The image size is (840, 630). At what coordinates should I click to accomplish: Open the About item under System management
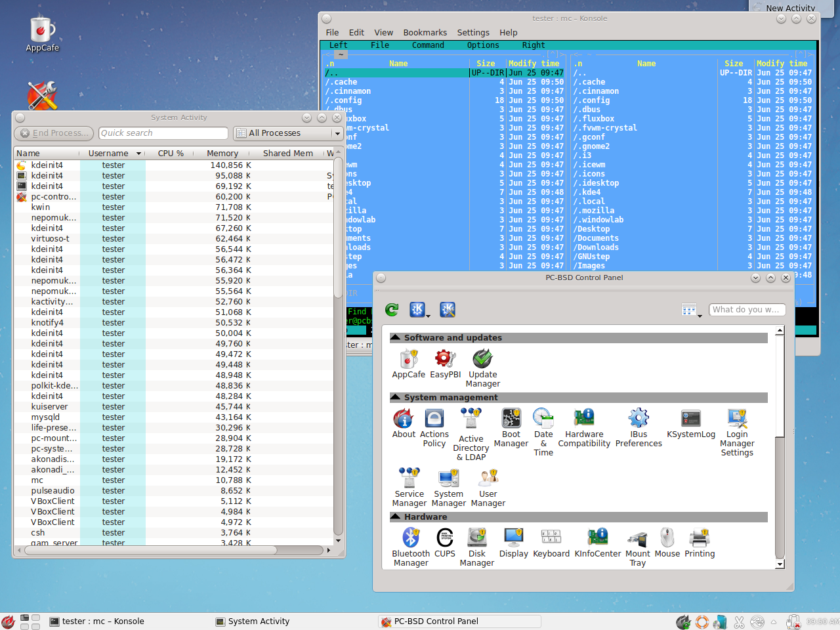(404, 423)
